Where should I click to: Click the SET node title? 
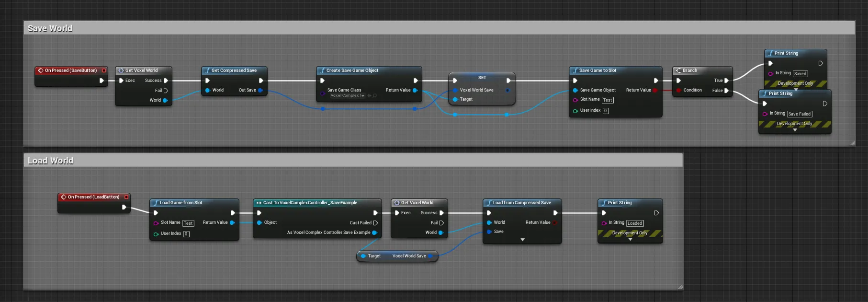click(482, 78)
